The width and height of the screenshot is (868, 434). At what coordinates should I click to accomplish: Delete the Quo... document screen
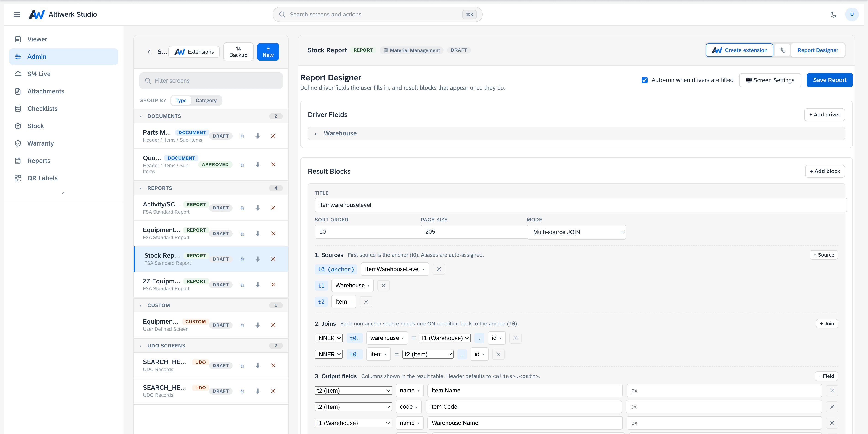273,164
